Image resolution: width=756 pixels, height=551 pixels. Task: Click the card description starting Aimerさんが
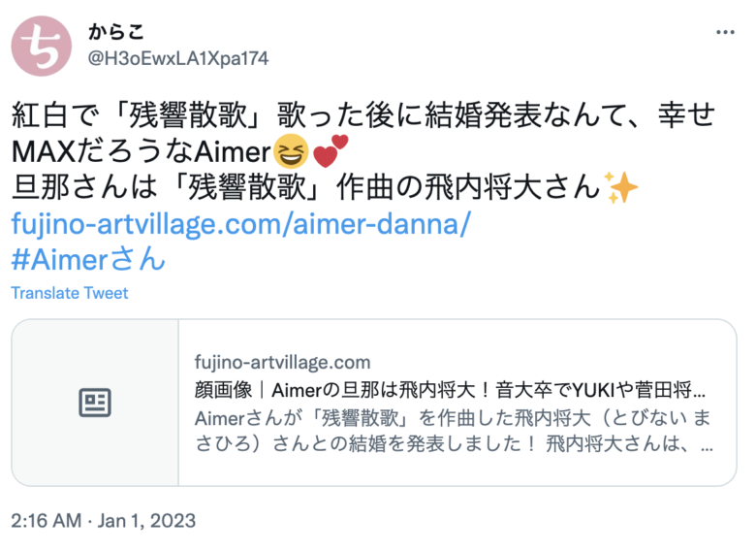(454, 431)
